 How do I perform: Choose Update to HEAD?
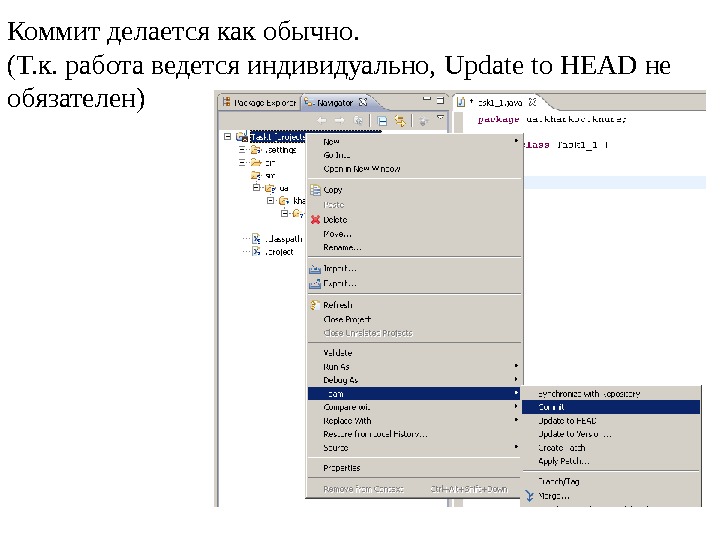[x=611, y=421]
